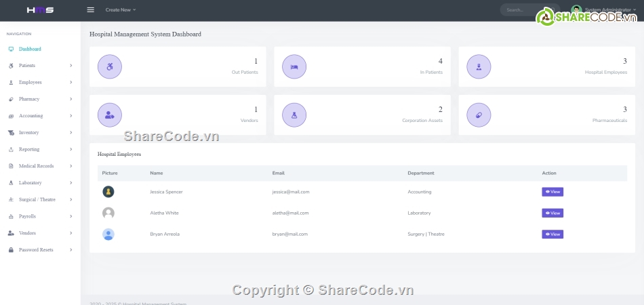The image size is (644, 305).
Task: Click the Out Patients wheelchair icon
Action: coord(110,66)
